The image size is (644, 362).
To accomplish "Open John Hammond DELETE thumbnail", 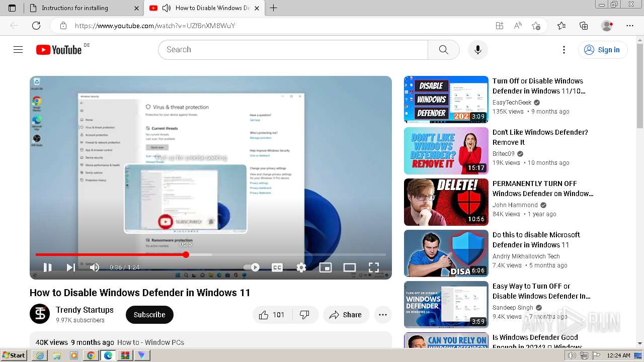I will (x=446, y=202).
